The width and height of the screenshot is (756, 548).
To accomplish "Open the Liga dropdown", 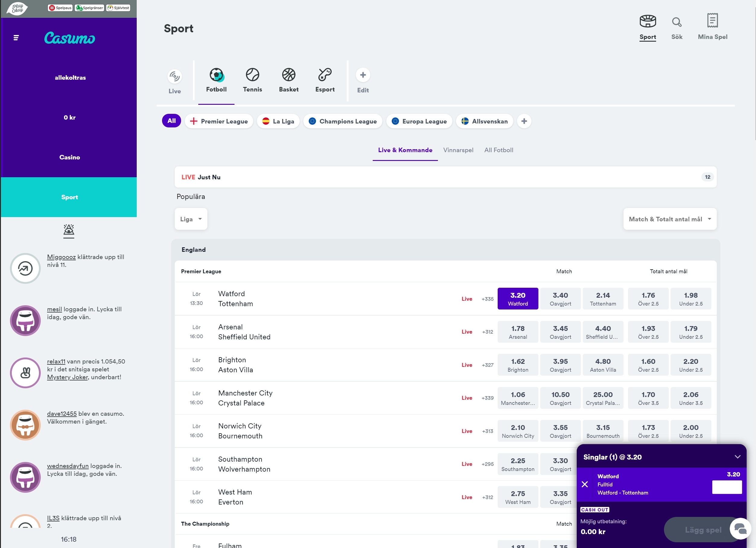I will 191,219.
